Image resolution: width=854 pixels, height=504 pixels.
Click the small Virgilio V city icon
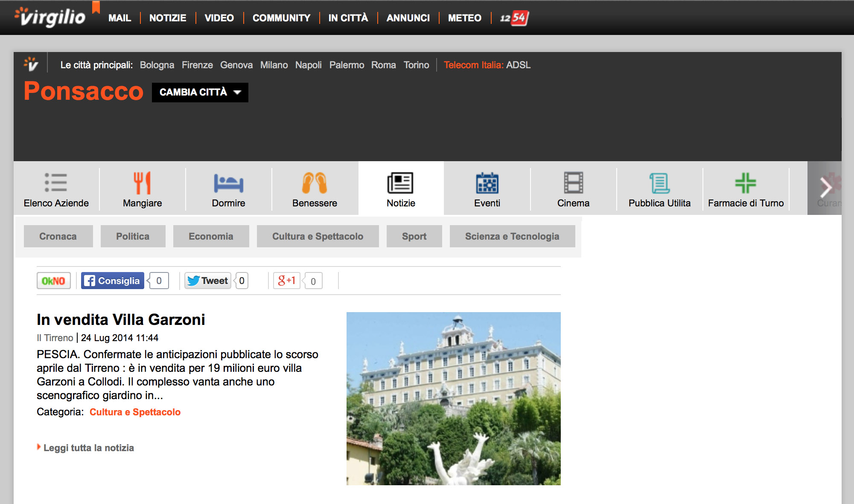31,64
